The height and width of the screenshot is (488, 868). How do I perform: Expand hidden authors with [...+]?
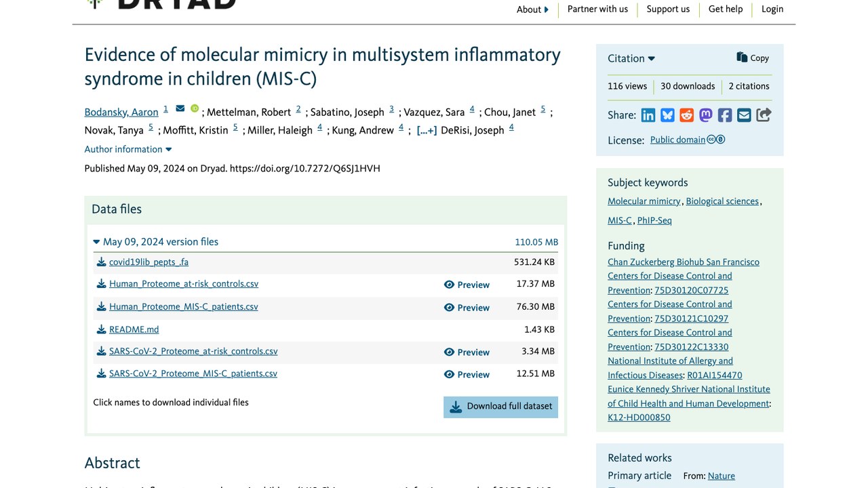(427, 130)
